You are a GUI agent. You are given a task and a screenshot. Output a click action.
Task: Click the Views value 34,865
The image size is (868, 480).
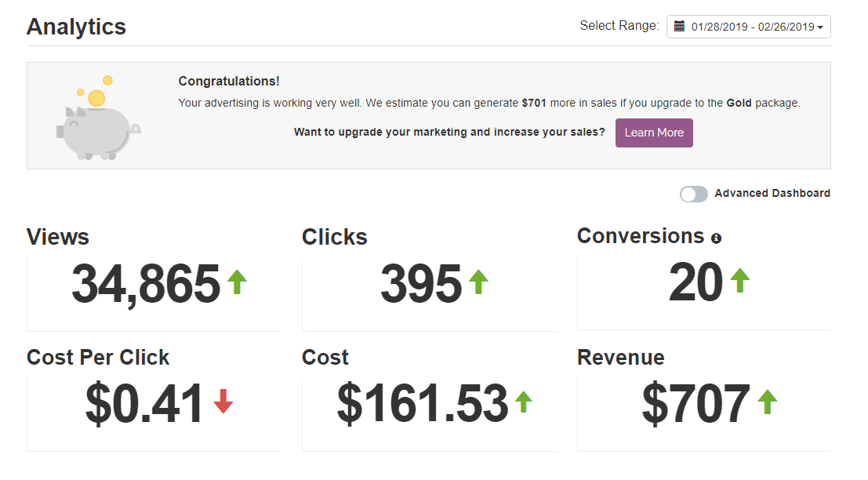146,284
